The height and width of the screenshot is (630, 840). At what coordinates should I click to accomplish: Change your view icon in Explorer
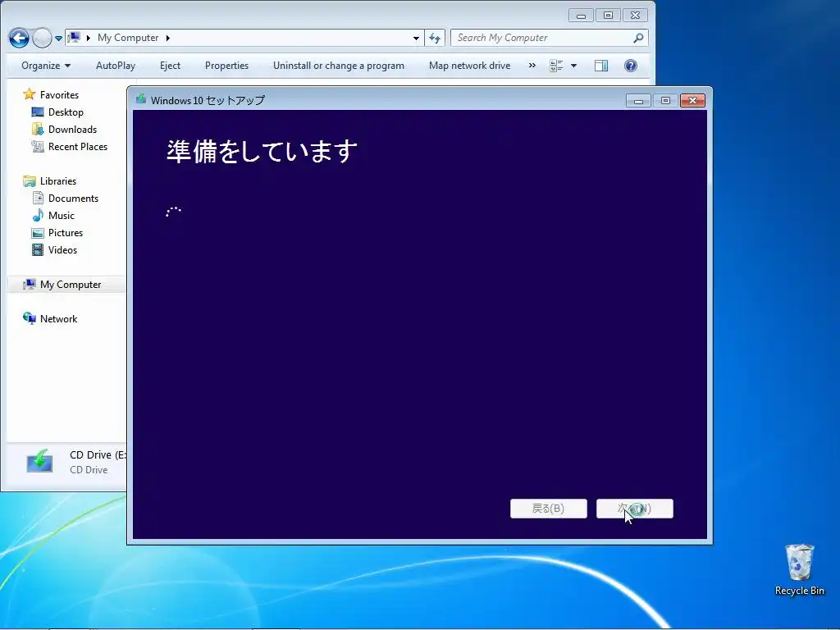[x=556, y=66]
